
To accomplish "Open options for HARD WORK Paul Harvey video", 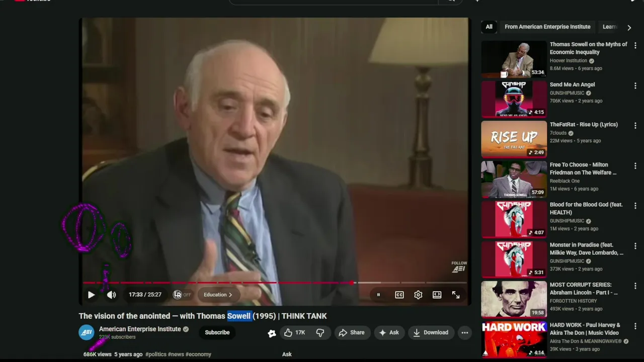I will tap(635, 326).
